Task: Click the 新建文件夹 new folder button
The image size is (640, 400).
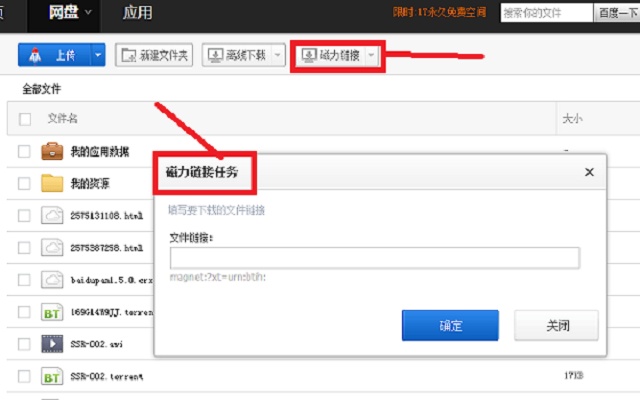Action: click(x=154, y=55)
